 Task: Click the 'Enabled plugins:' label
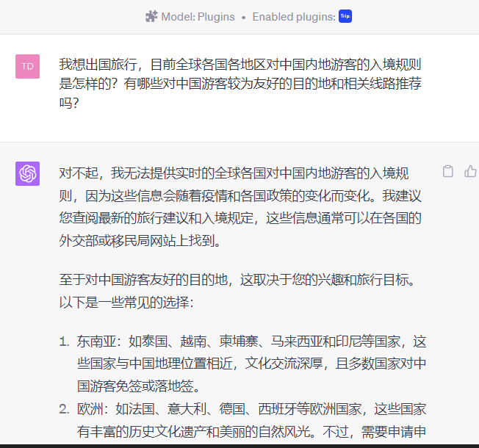click(294, 16)
